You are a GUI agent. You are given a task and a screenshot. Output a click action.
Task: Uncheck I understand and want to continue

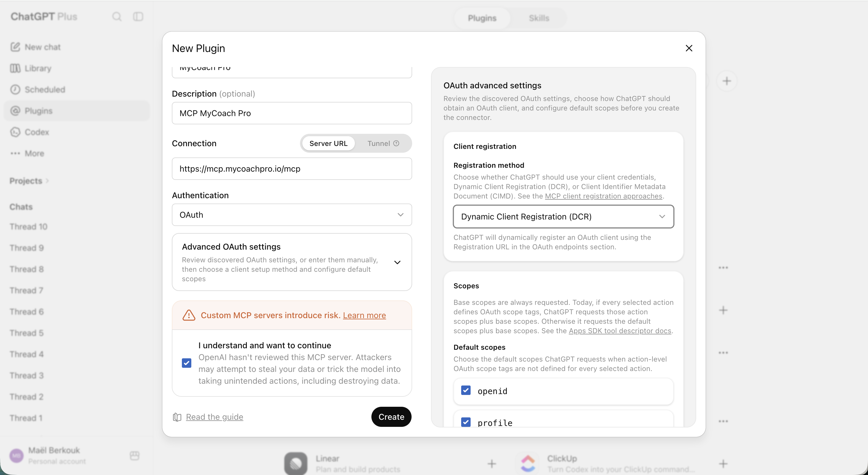point(186,363)
